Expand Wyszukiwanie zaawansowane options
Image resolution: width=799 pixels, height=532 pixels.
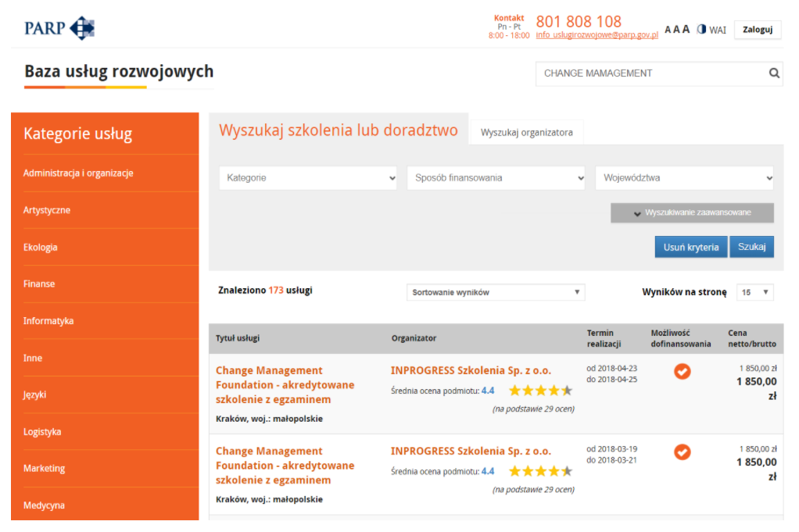(692, 213)
